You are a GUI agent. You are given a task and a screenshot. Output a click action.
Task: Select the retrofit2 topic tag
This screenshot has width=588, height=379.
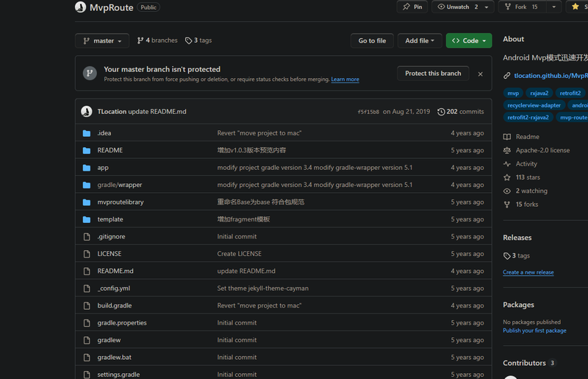coord(570,93)
